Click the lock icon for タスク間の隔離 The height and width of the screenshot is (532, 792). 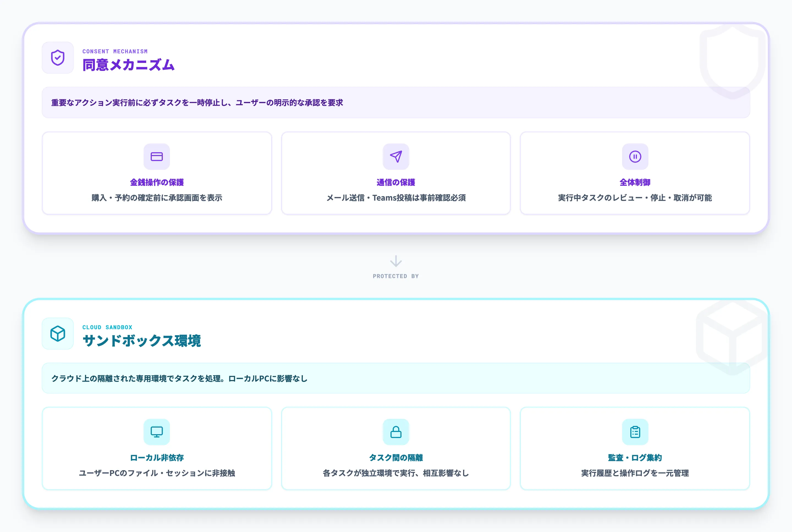(x=396, y=432)
